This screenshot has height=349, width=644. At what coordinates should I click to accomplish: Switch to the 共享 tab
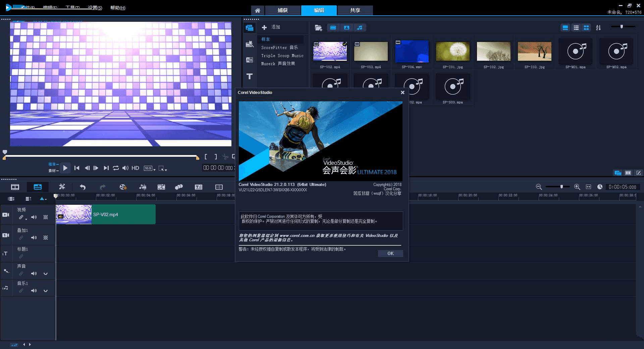pos(355,10)
